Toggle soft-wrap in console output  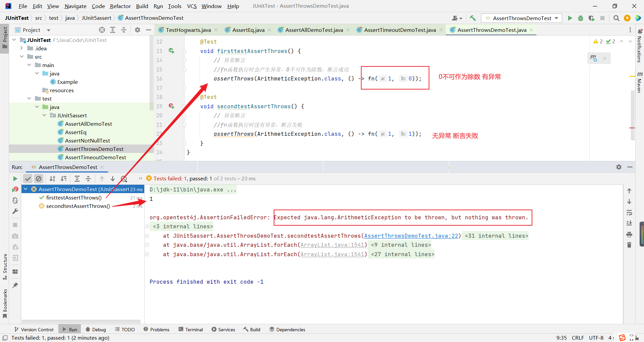pos(629,213)
